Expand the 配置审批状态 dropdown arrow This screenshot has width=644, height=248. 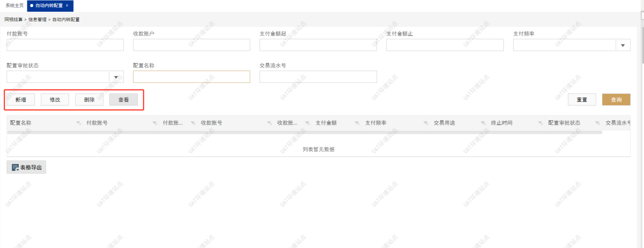pyautogui.click(x=116, y=77)
